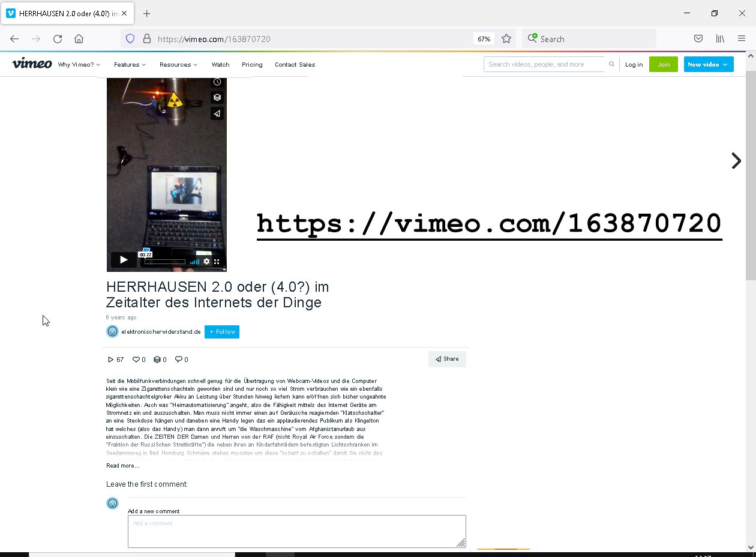Expand the Why Vimeo? menu

point(79,65)
